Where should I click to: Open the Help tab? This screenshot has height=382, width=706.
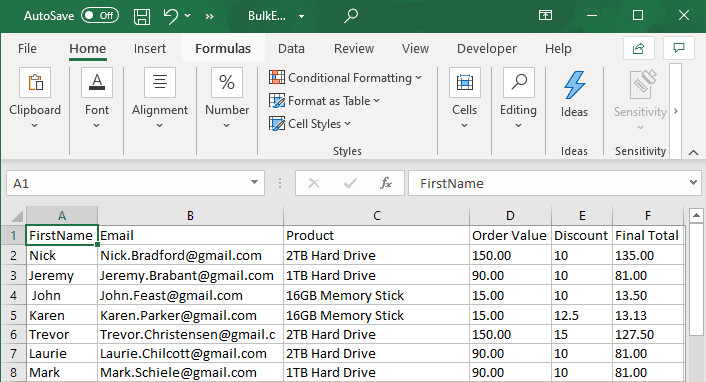(558, 48)
